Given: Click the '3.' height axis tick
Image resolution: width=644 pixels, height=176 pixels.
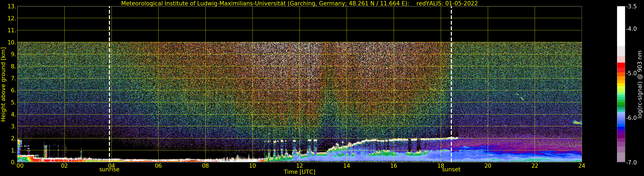Looking at the screenshot, I should pos(13,126).
